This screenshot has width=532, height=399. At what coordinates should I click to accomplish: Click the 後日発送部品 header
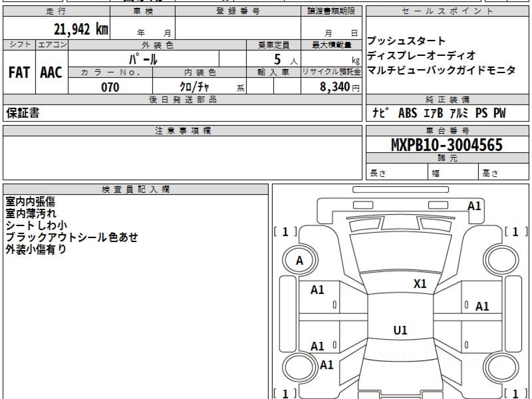[x=182, y=100]
